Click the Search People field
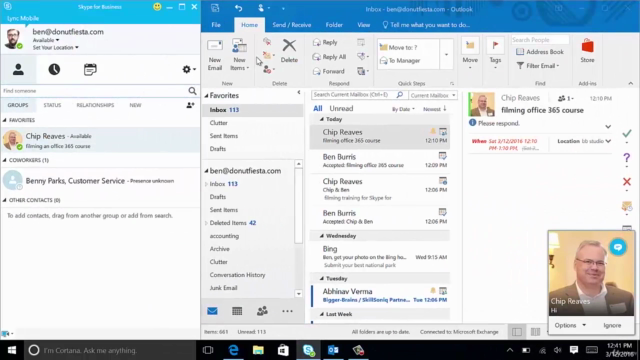Viewport: 640px width, 360px height. tap(540, 40)
